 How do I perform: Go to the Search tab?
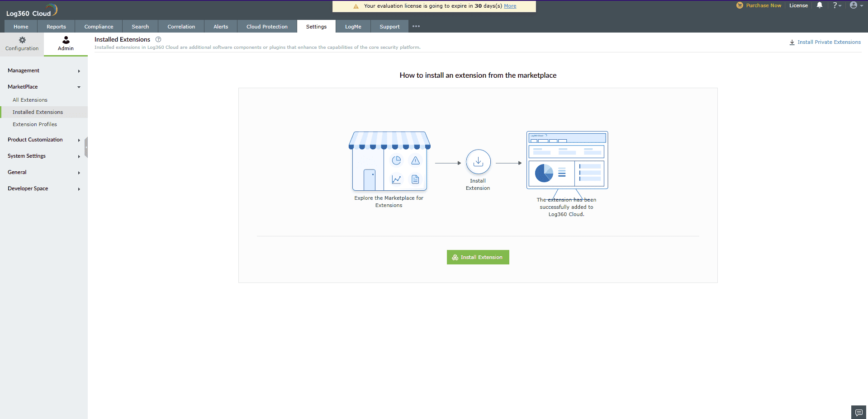[x=140, y=27]
